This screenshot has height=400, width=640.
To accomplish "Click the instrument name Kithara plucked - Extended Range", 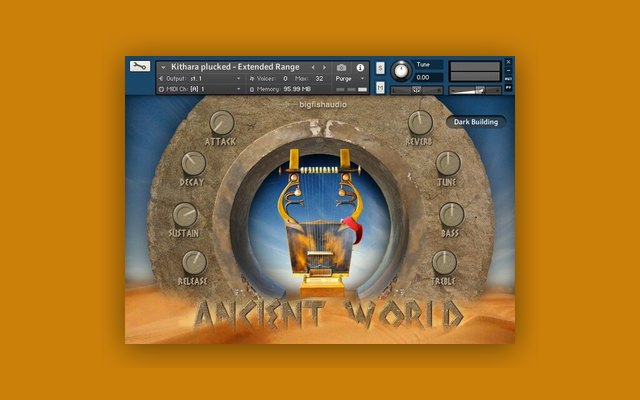I will coord(235,67).
